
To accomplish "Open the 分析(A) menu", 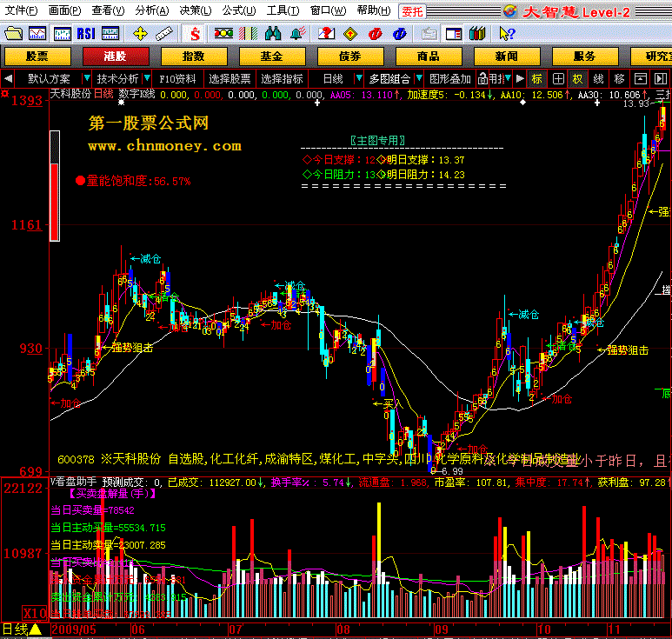I will (x=152, y=10).
